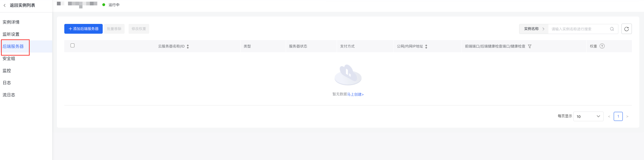The image size is (644, 160).
Task: Show 权重 help question-mark icon
Action: click(602, 46)
